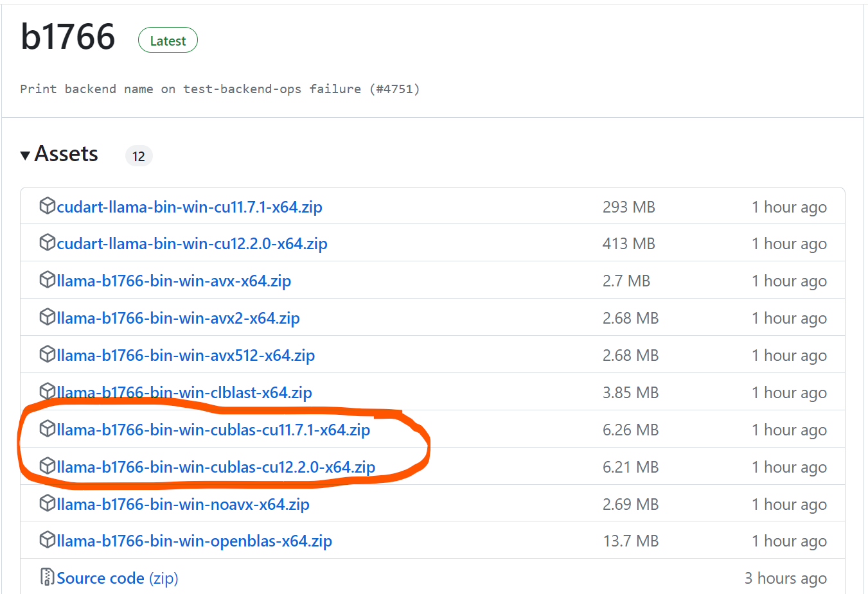The height and width of the screenshot is (594, 868).
Task: Click package icon beside cudart-llama-bin-win-cu12.2.0-x64.zip
Action: 48,243
